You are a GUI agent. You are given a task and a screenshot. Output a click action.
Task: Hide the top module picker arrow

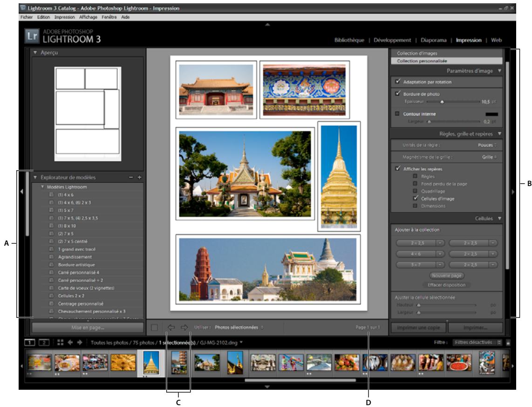[267, 24]
